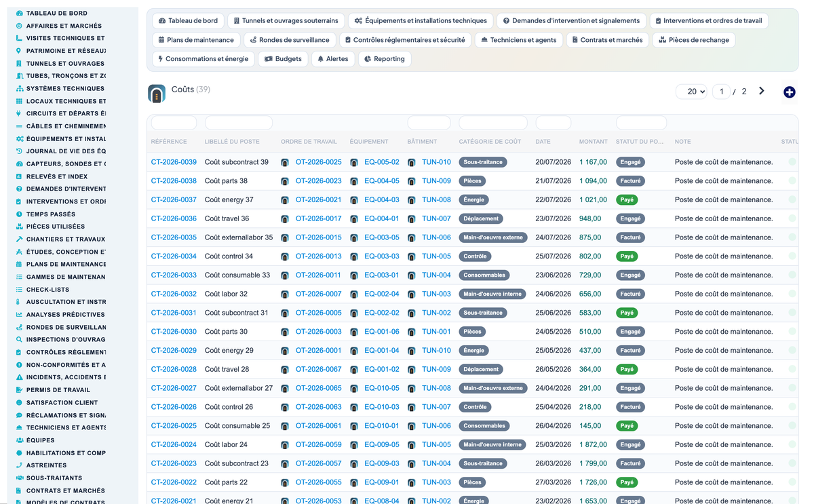Sort by Montant column header

pyautogui.click(x=594, y=142)
